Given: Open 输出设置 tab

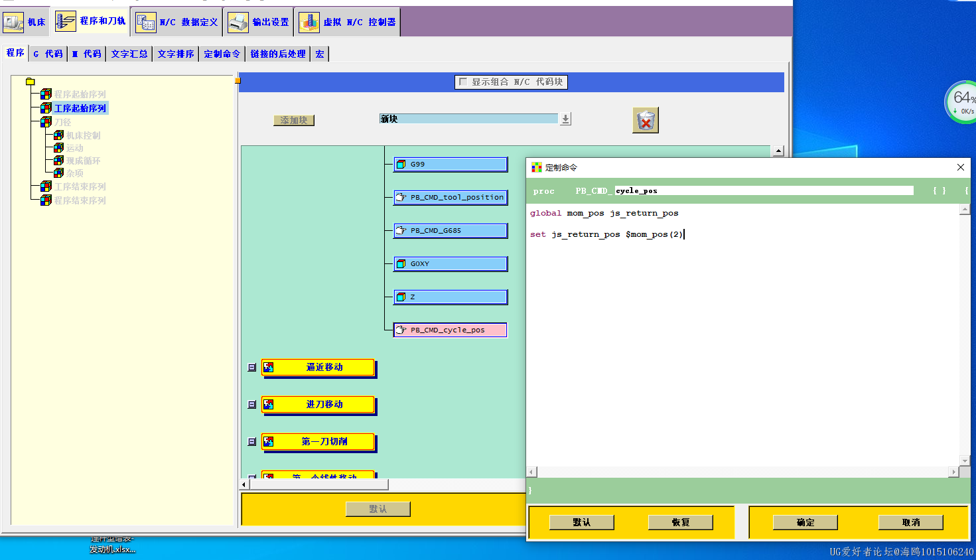Looking at the screenshot, I should pos(259,22).
